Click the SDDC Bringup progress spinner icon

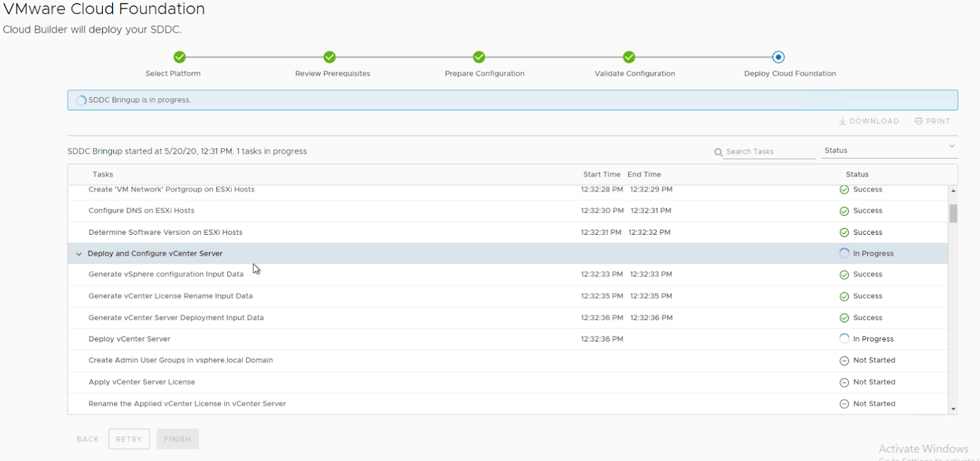click(81, 100)
